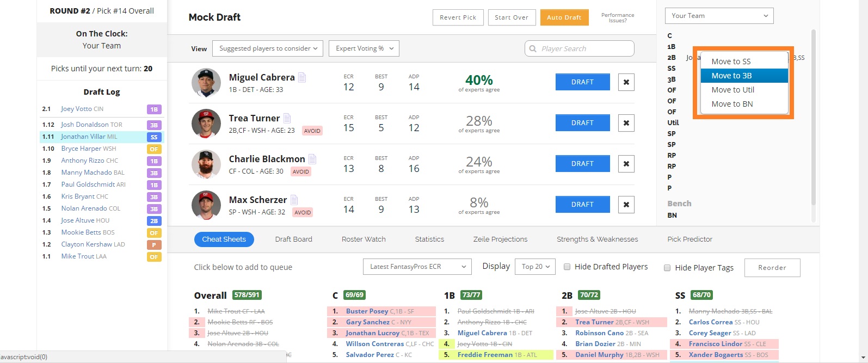This screenshot has width=868, height=363.
Task: Open the note icon beside Max Scherzer
Action: point(294,200)
